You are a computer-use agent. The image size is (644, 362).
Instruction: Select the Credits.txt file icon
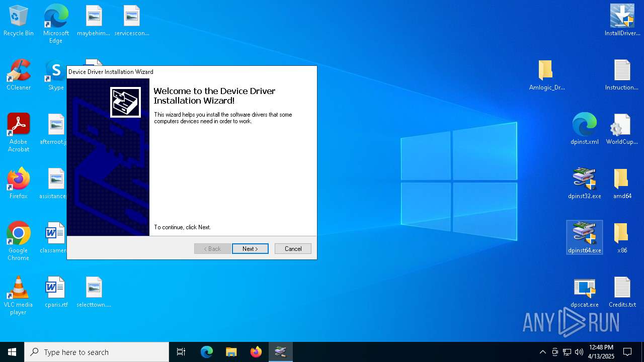(x=622, y=293)
